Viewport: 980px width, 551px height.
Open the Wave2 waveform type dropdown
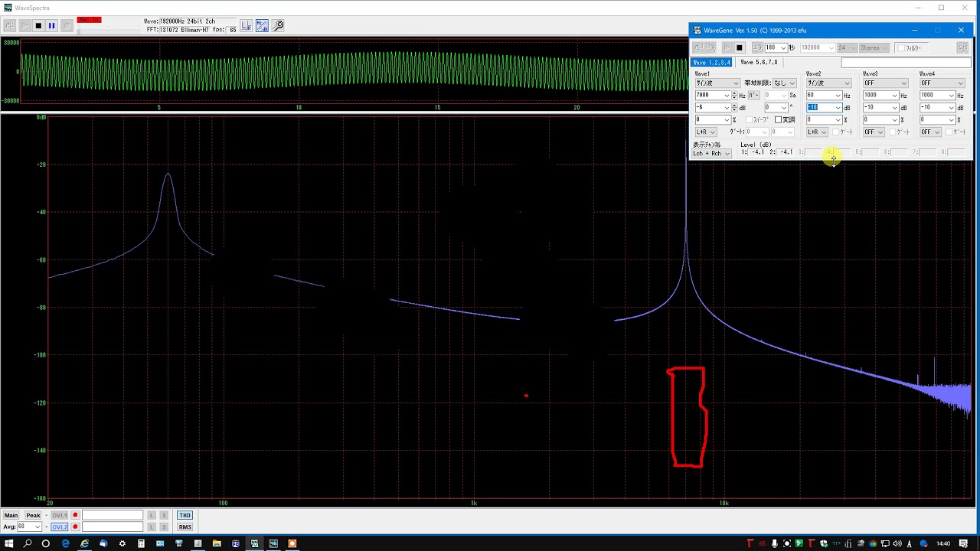[828, 83]
